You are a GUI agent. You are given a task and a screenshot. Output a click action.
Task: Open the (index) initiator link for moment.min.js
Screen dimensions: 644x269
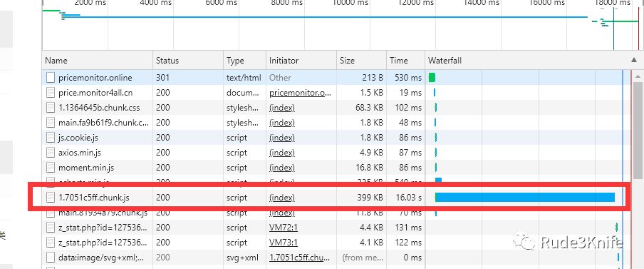pyautogui.click(x=282, y=168)
